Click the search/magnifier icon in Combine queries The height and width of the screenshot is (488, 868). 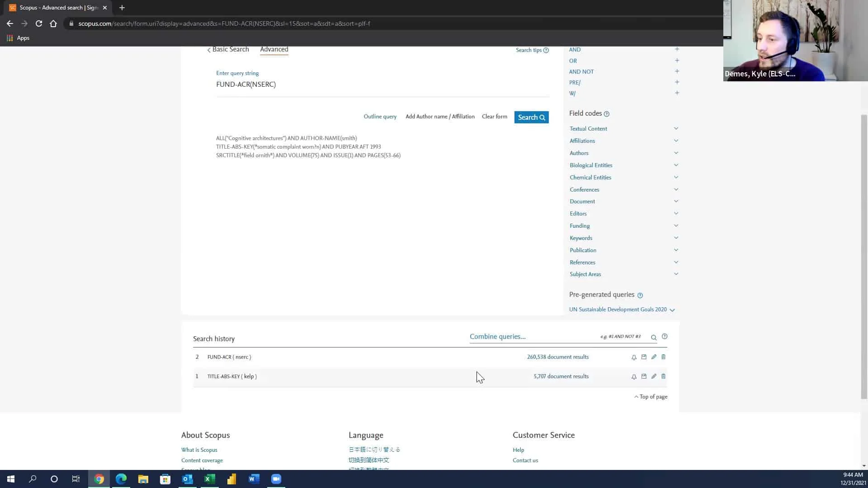[x=653, y=337]
